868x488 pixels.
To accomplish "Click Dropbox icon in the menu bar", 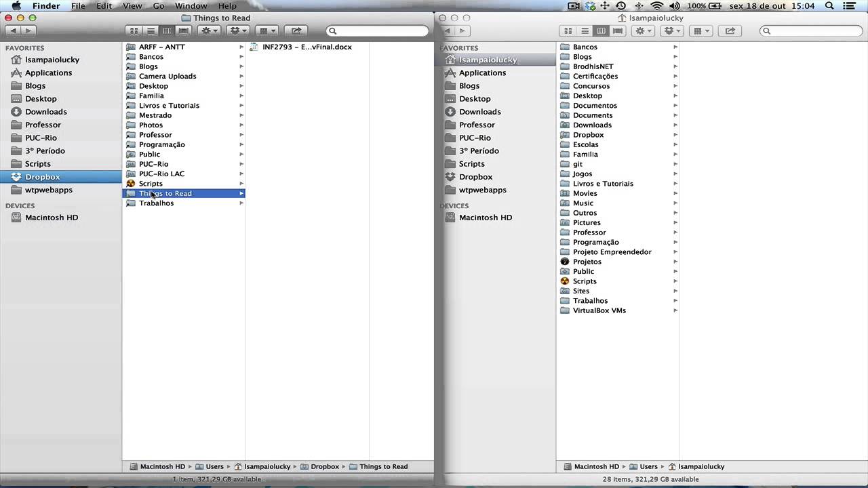I will pos(590,5).
